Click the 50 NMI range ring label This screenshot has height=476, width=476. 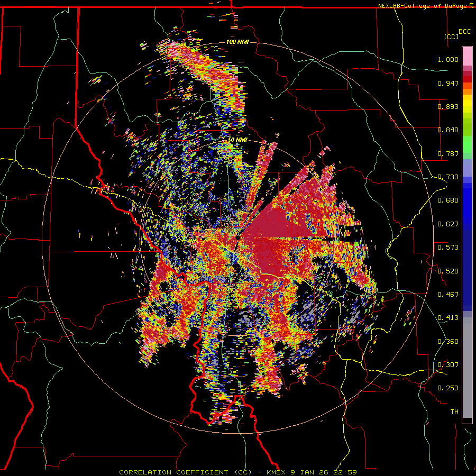tap(237, 140)
